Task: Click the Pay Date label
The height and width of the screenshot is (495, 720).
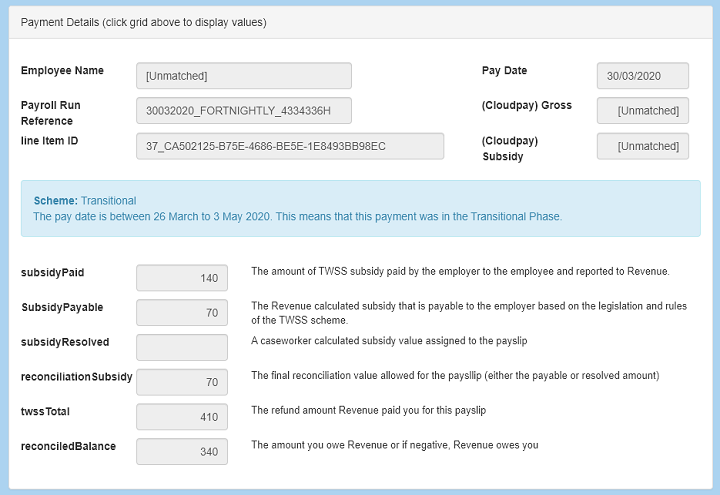Action: [504, 71]
